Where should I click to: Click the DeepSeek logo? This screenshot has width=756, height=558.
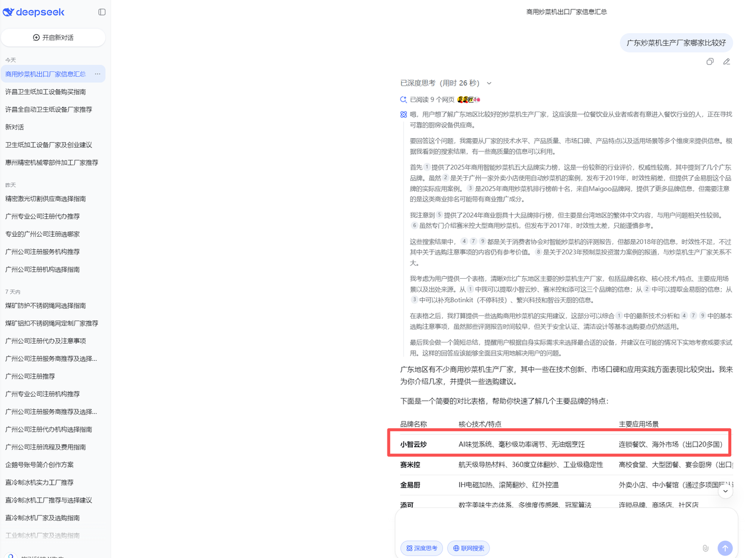pos(34,12)
